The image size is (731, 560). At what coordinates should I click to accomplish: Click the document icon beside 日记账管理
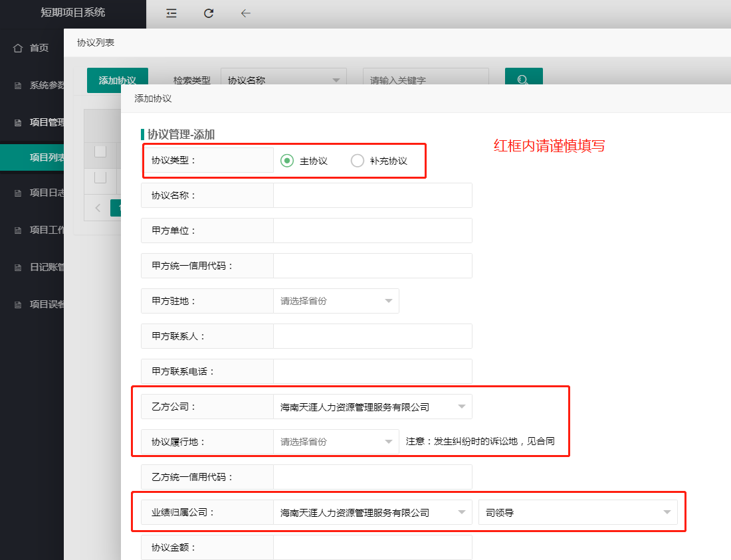coord(18,268)
